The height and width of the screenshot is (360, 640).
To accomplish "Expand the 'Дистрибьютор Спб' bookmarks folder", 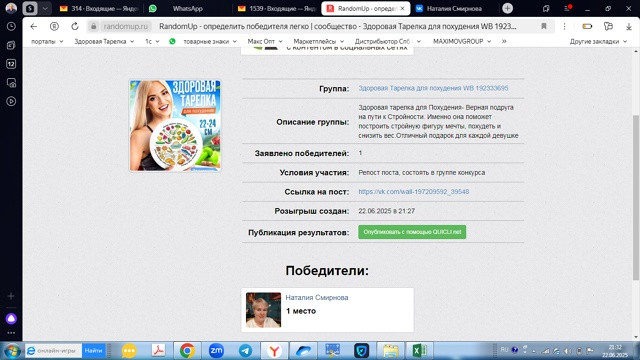I will [x=388, y=41].
